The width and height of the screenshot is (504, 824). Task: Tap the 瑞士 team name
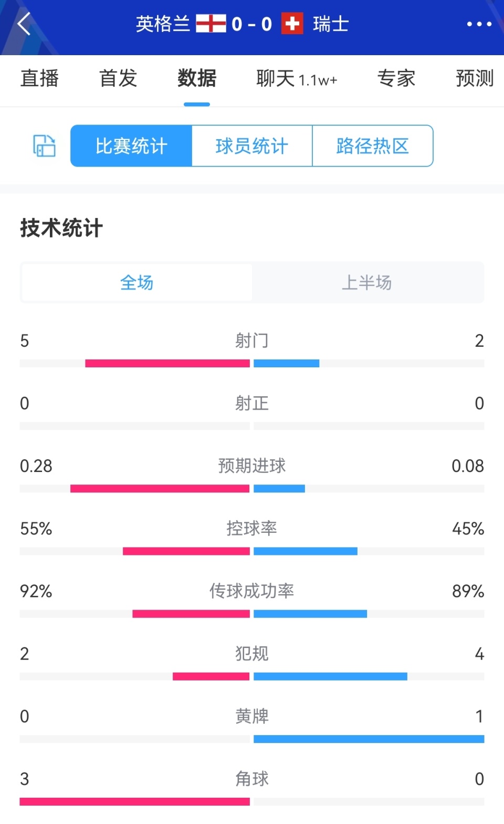coord(331,24)
